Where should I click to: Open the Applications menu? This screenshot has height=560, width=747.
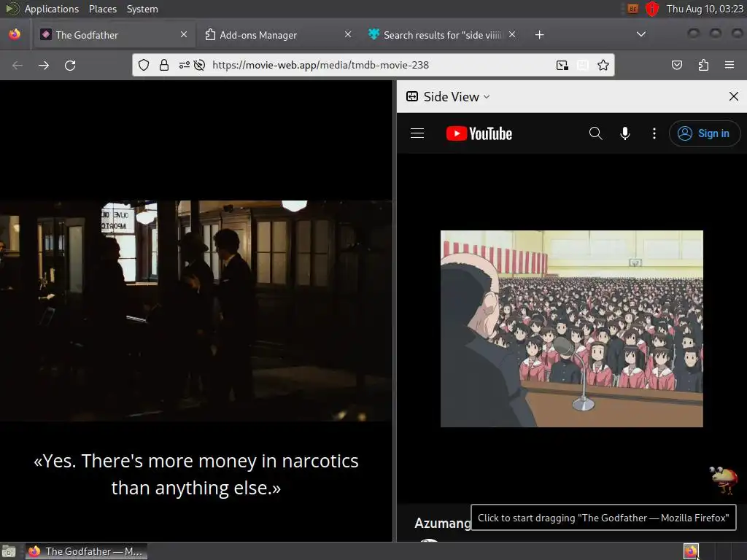pos(52,9)
